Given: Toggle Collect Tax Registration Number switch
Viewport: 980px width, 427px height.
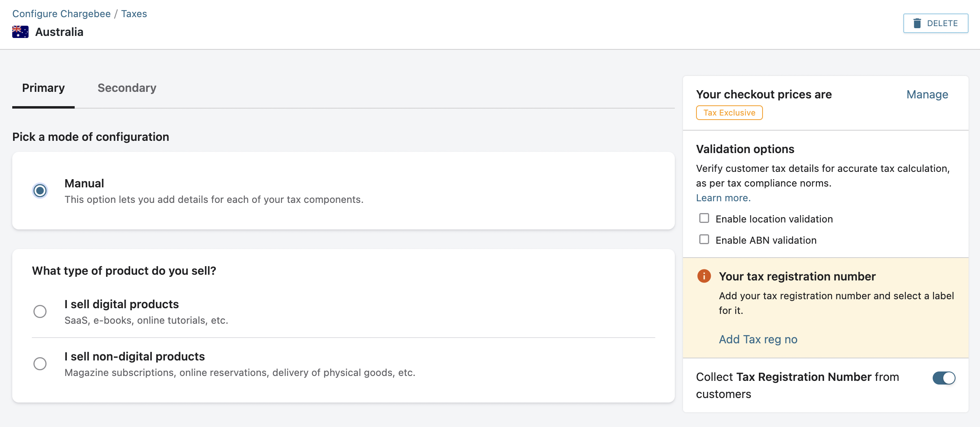Looking at the screenshot, I should point(944,378).
